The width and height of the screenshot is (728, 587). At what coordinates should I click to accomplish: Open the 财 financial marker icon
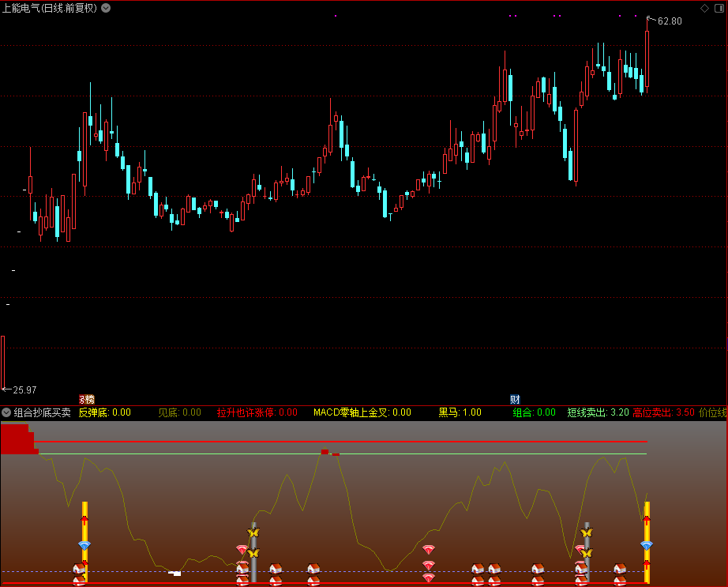[x=515, y=400]
